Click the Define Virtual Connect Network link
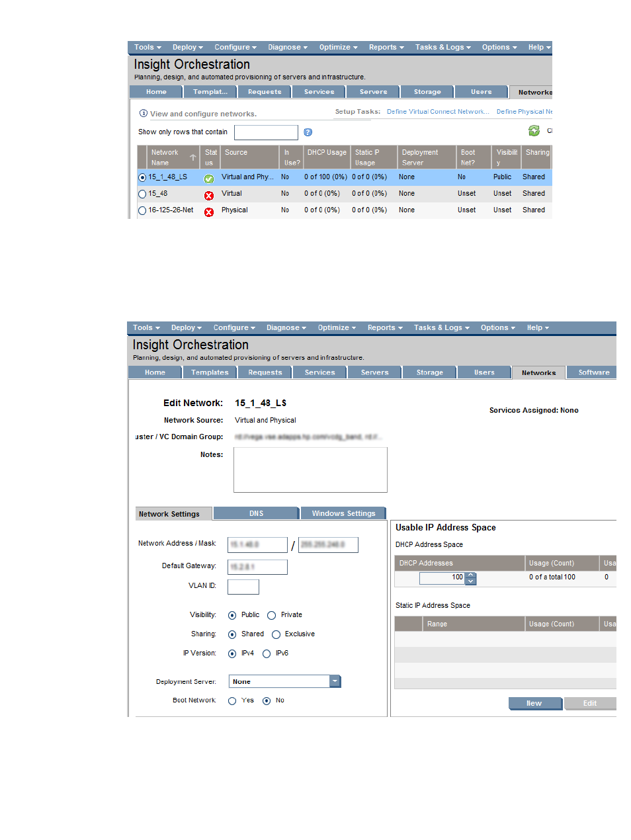 [x=438, y=112]
